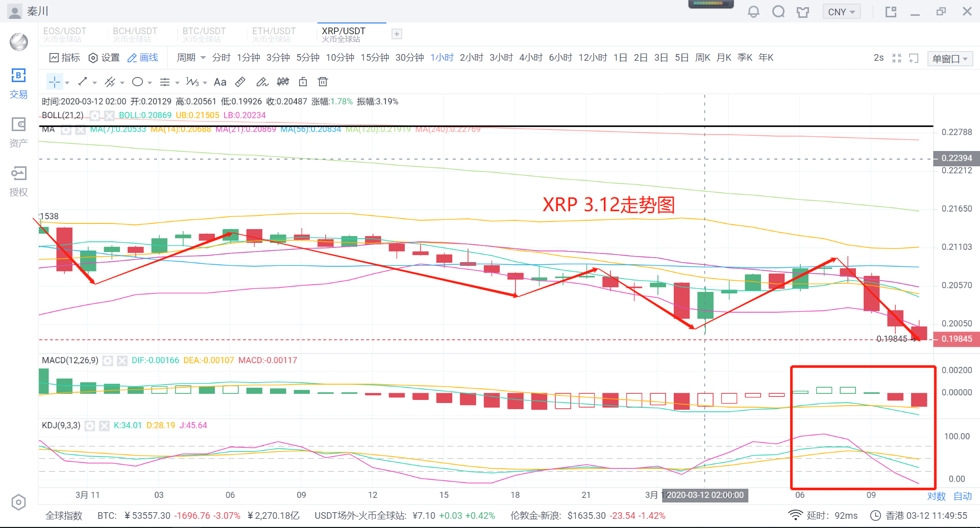Switch to the ETH/USDT tab
This screenshot has height=528, width=980.
point(274,34)
